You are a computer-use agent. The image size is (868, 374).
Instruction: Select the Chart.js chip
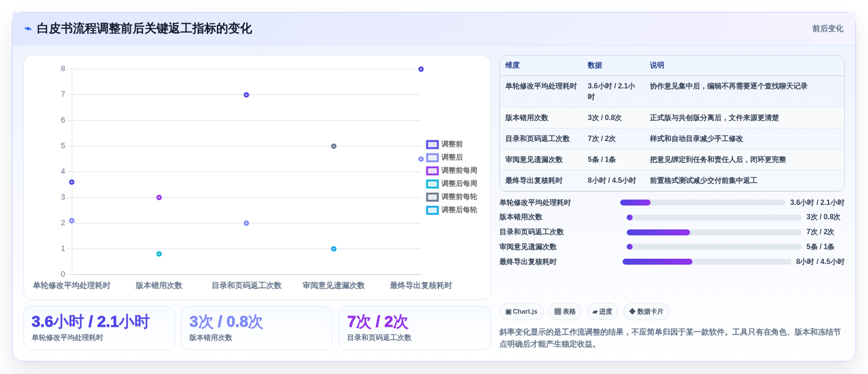coord(522,311)
